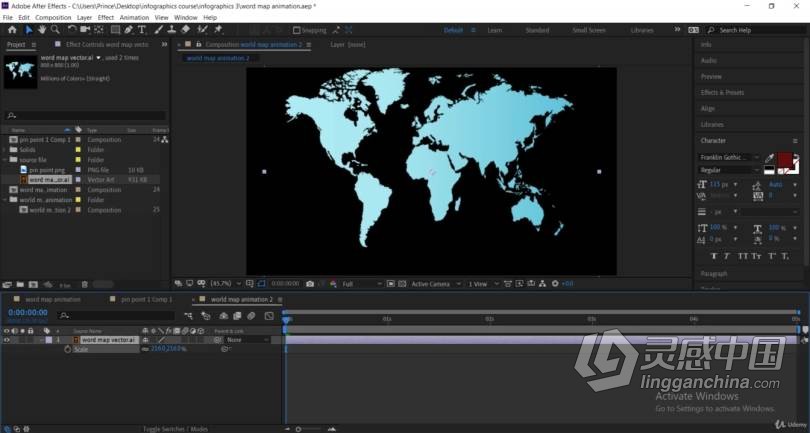Select the Pen tool
This screenshot has height=433, width=810.
(129, 30)
